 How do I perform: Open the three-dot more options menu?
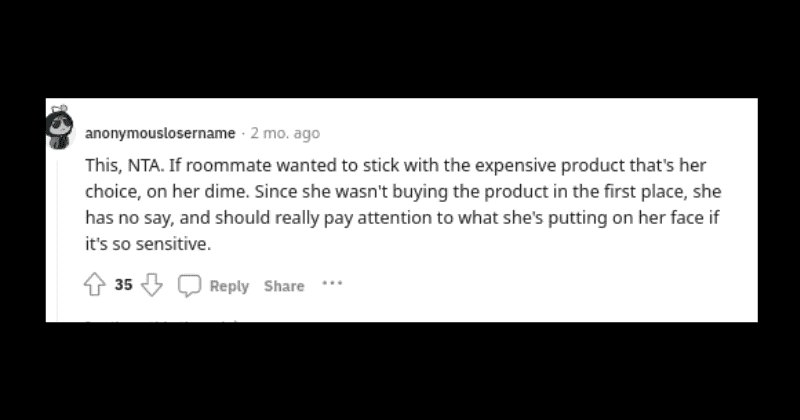(x=332, y=284)
